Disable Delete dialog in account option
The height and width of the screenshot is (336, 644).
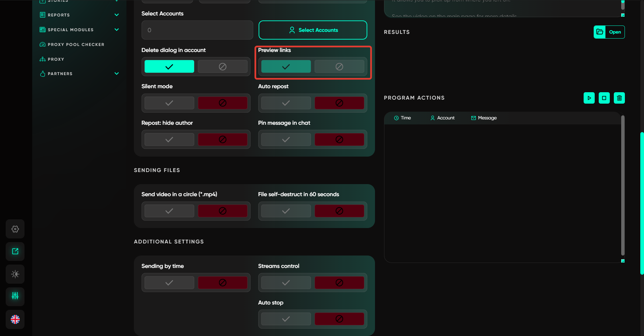(222, 66)
